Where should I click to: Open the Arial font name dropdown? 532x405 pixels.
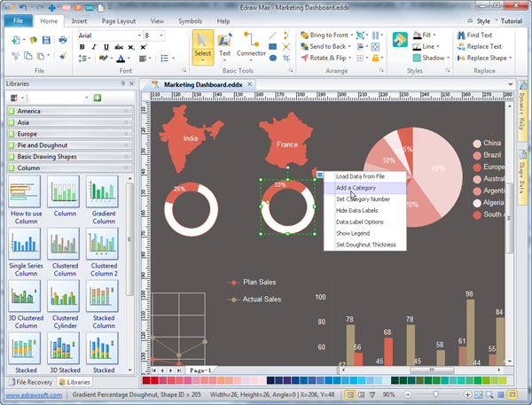[137, 35]
